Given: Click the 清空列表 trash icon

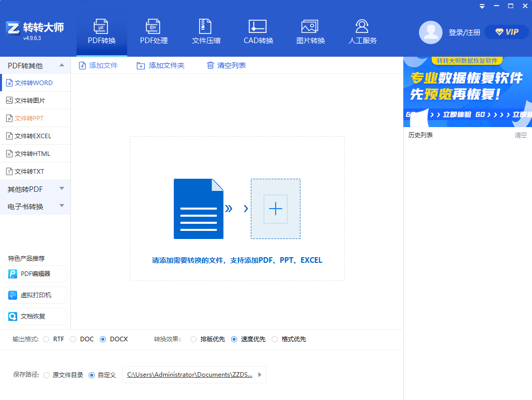Looking at the screenshot, I should [x=210, y=65].
